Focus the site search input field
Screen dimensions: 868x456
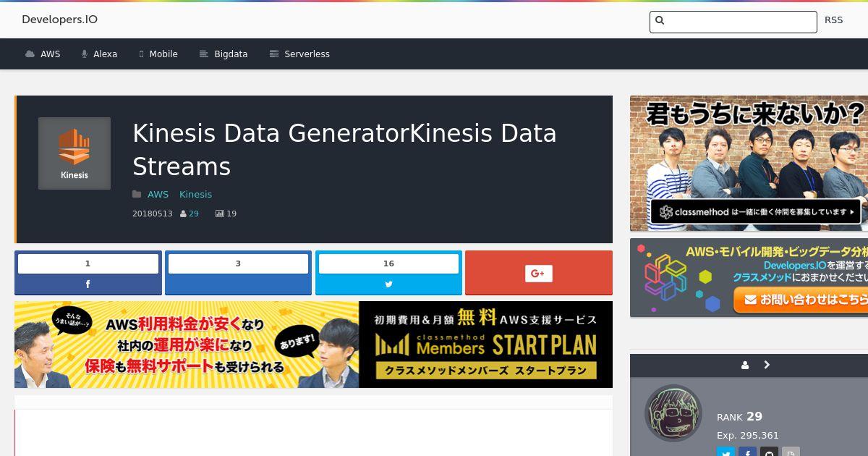pos(733,22)
